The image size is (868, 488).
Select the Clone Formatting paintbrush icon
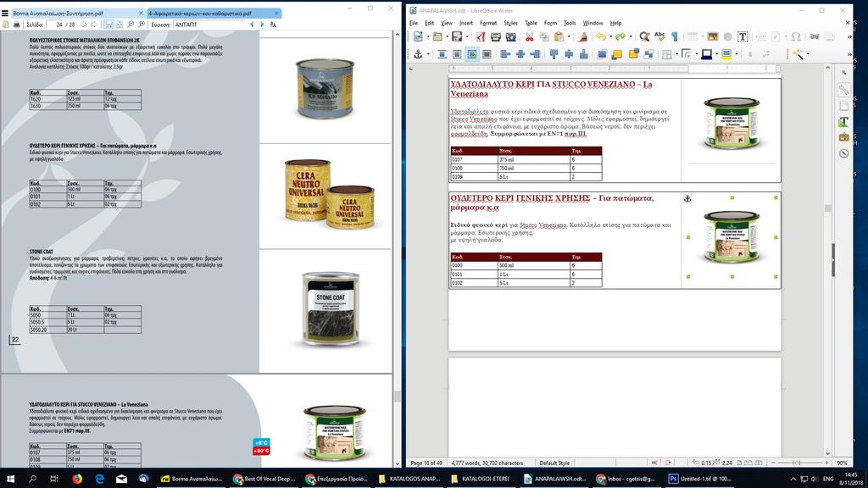click(582, 36)
